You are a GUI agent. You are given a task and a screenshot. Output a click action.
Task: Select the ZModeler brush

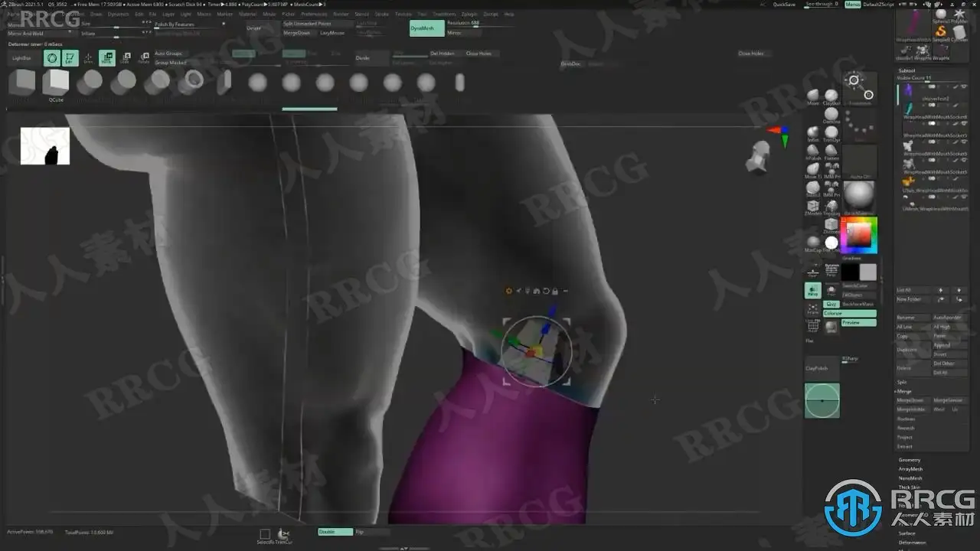pos(813,207)
